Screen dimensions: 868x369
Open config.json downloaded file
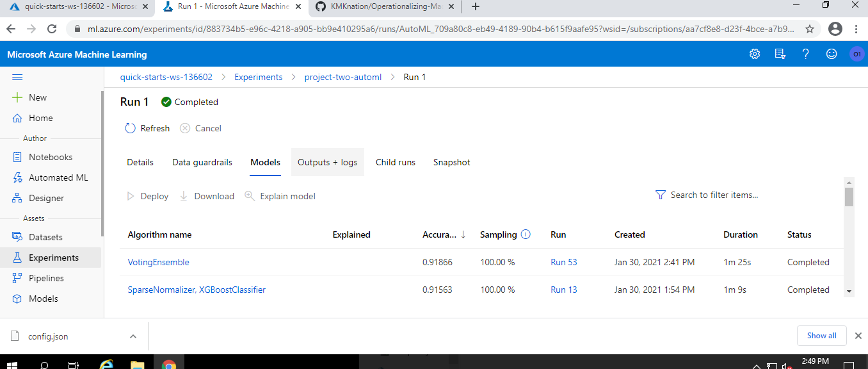[48, 336]
